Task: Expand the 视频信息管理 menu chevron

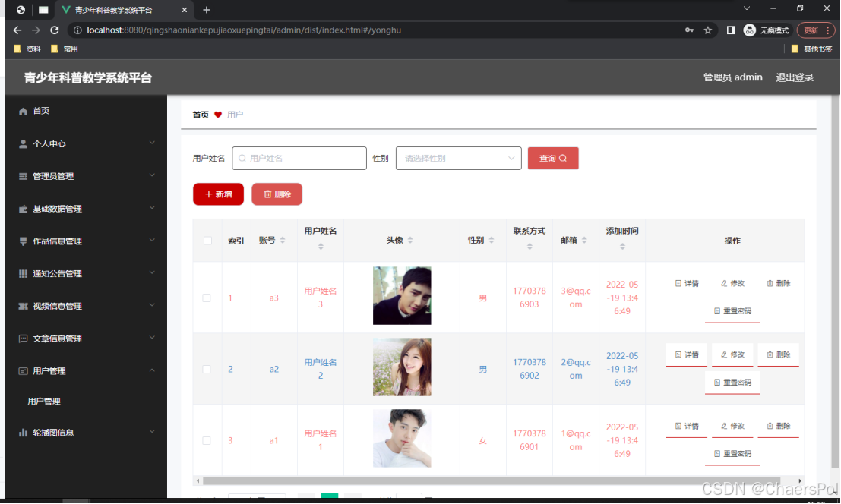Action: tap(152, 305)
